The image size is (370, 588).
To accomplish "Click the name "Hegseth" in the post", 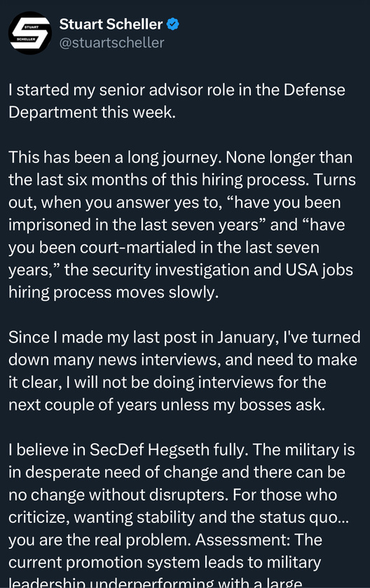I will click(x=178, y=449).
